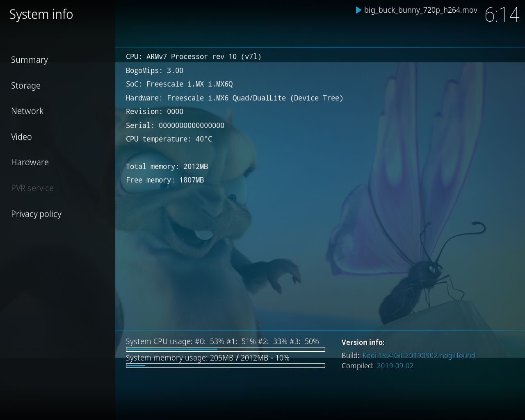Show the Video information page

point(21,137)
